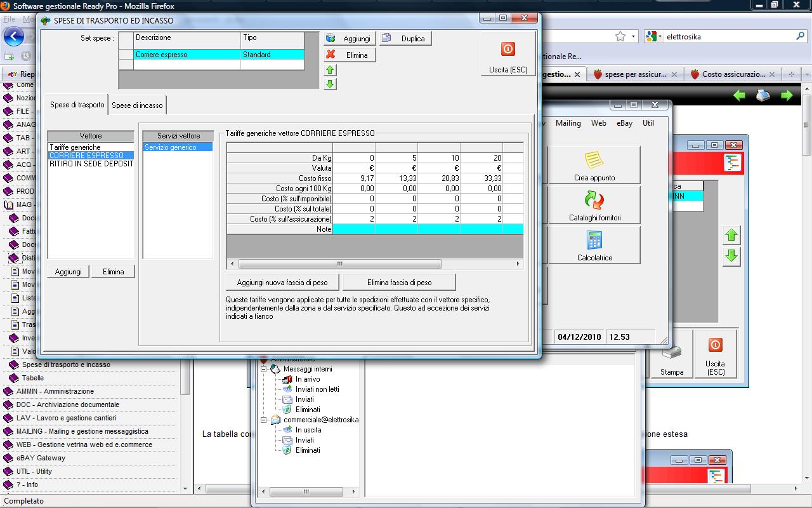Click the green left arrow in the help page header
The width and height of the screenshot is (812, 508).
[740, 95]
